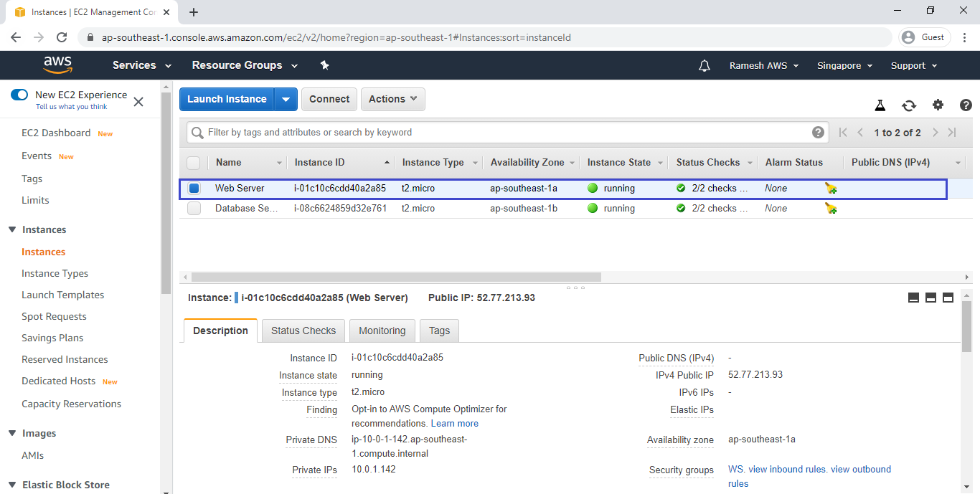Select all instances checkbox in header

click(x=194, y=163)
